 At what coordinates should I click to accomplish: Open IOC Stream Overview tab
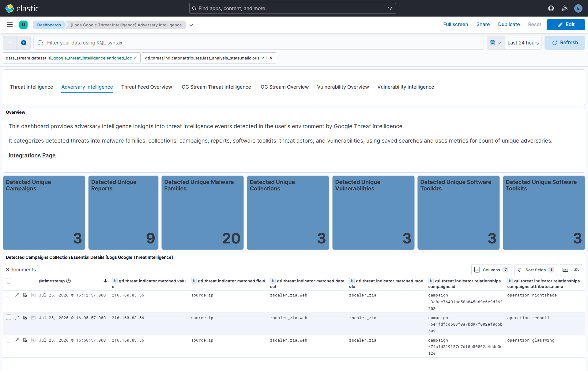[x=284, y=87]
